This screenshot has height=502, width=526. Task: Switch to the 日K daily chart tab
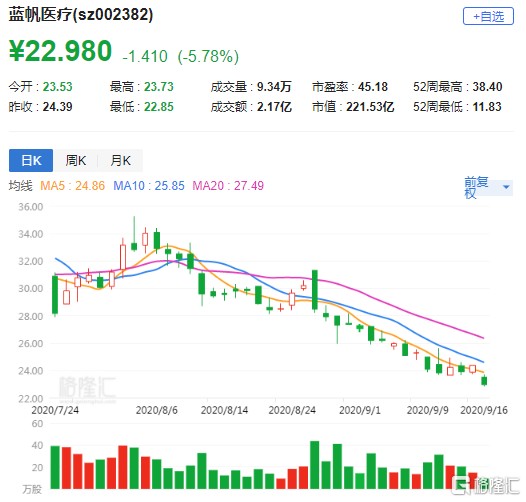click(x=31, y=160)
